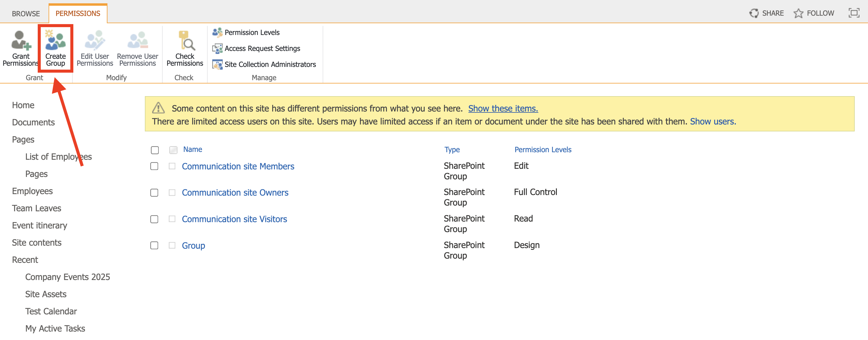Select the Permissions ribbon tab
This screenshot has width=868, height=340.
point(78,14)
